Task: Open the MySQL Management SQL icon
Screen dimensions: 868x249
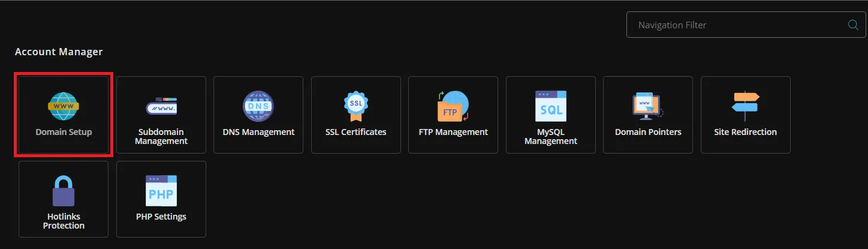Action: 551,107
